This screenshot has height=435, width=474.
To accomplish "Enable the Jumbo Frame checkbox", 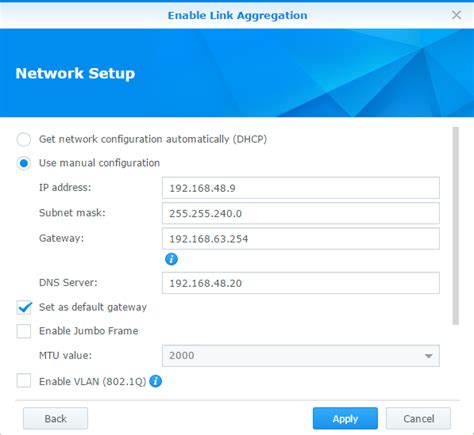I will pos(24,331).
